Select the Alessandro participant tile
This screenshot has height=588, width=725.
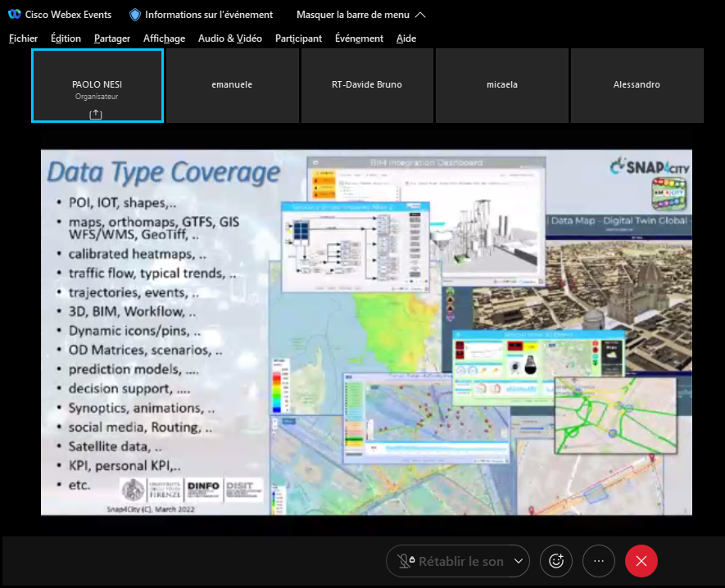637,85
